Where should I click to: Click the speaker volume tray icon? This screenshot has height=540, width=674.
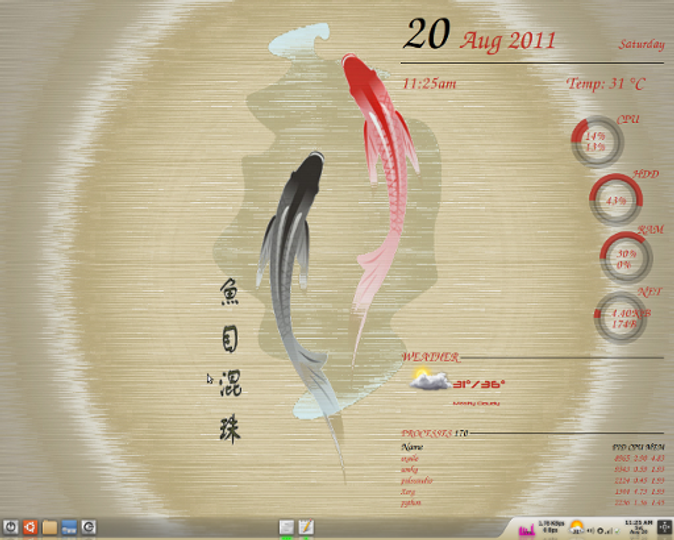coord(591,531)
